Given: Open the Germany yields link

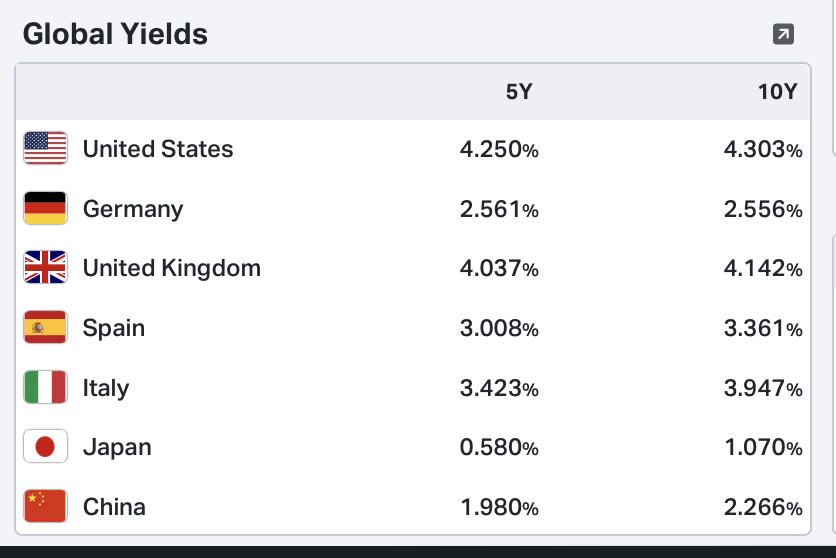Looking at the screenshot, I should point(133,209).
